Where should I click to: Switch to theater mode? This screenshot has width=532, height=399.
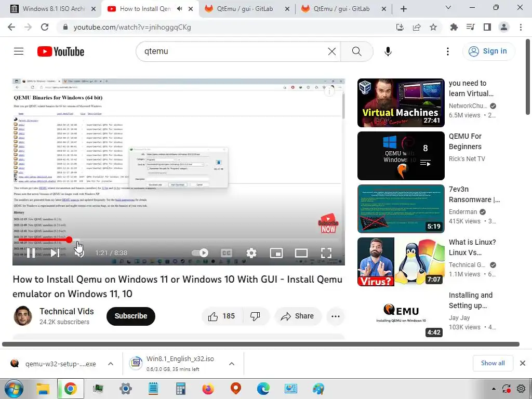(301, 253)
